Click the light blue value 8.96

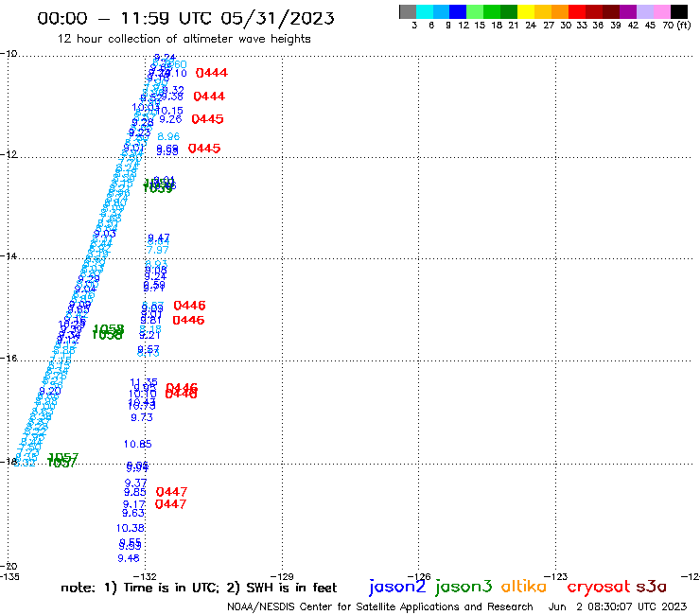[168, 136]
